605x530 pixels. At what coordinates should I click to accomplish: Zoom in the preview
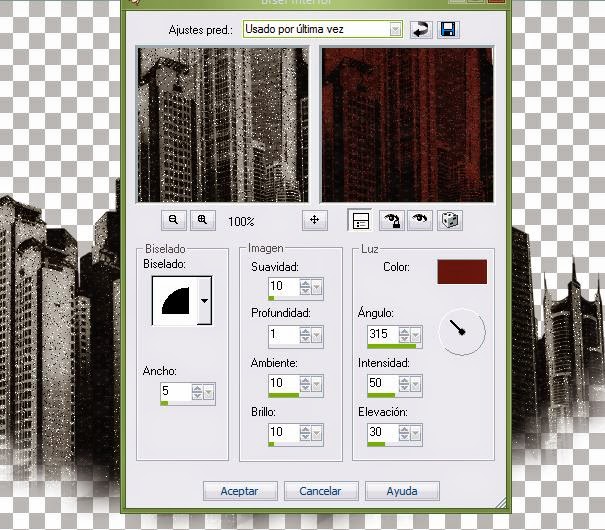[x=203, y=220]
